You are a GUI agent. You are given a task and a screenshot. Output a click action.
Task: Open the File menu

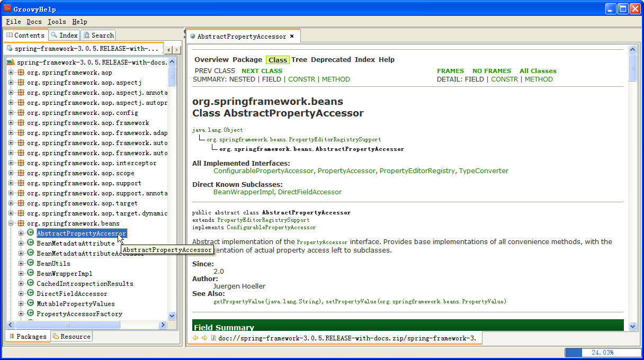click(x=13, y=22)
